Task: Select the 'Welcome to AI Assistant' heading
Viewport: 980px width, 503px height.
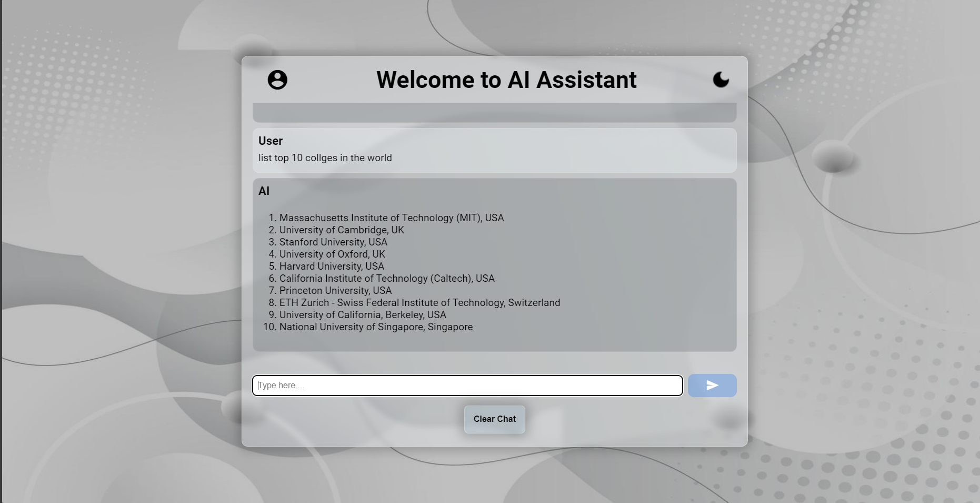Action: pyautogui.click(x=506, y=80)
